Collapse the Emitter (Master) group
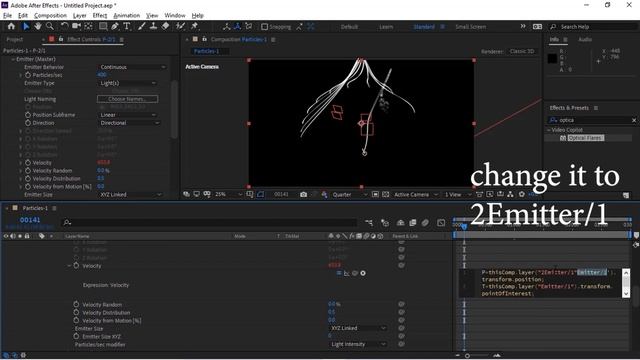 click(13, 59)
